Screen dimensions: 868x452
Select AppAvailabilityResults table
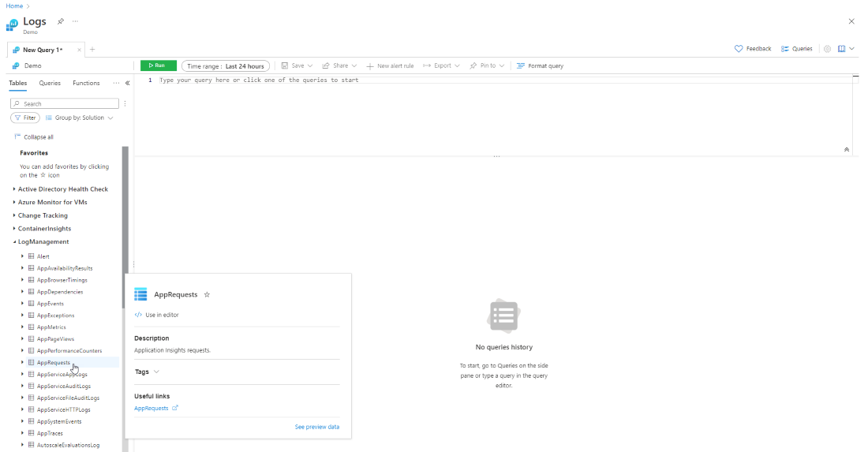pyautogui.click(x=65, y=268)
